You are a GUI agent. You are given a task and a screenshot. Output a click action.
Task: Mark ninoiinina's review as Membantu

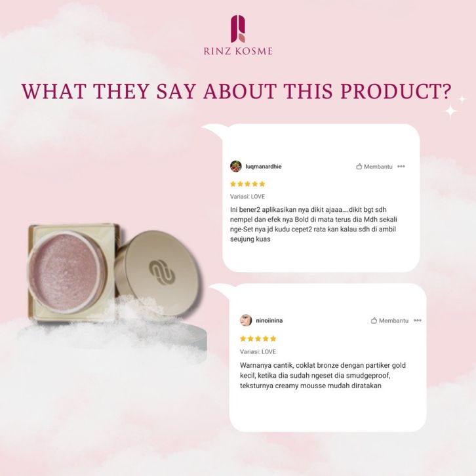click(x=390, y=320)
